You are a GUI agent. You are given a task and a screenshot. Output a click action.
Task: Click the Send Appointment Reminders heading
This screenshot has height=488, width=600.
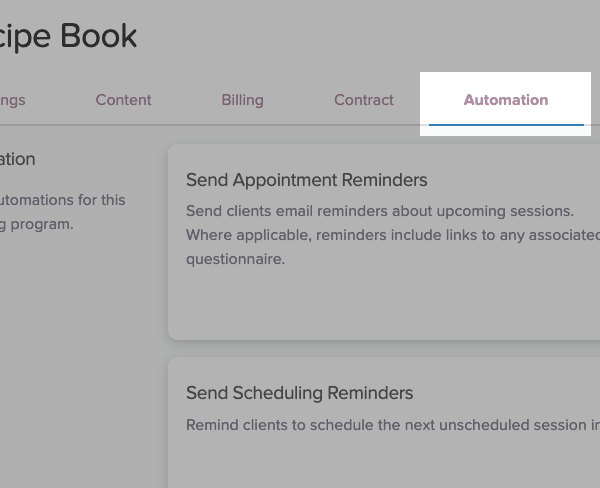tap(306, 180)
